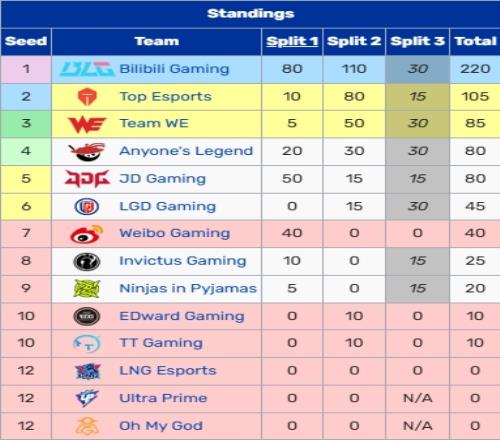
Task: Select the Split 3 column header
Action: pos(417,41)
